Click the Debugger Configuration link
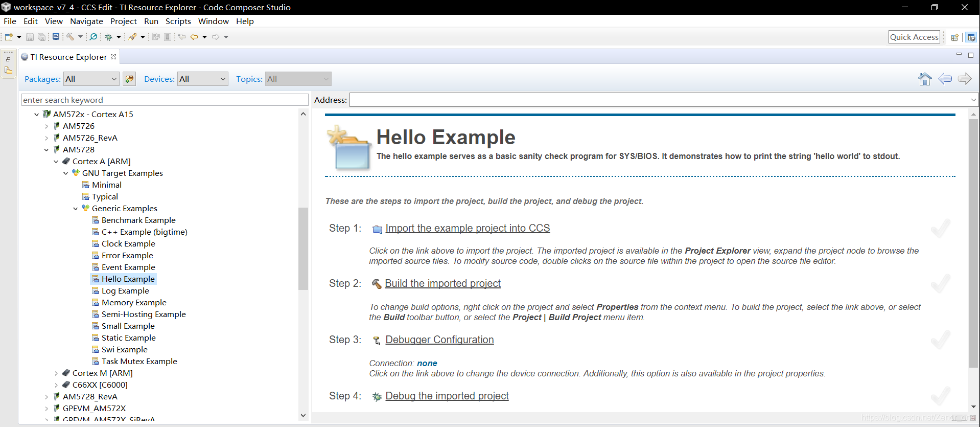Screen dimensions: 980x427 click(439, 340)
